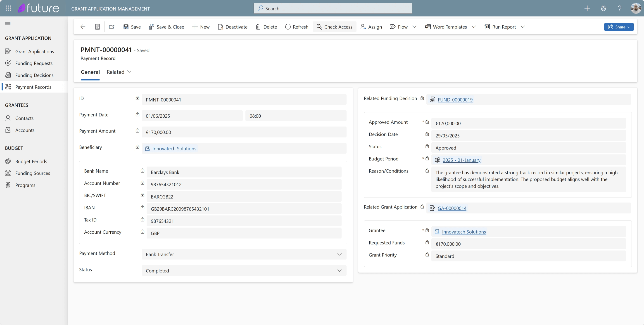Switch to the Related tab
This screenshot has height=325, width=644.
click(x=115, y=72)
